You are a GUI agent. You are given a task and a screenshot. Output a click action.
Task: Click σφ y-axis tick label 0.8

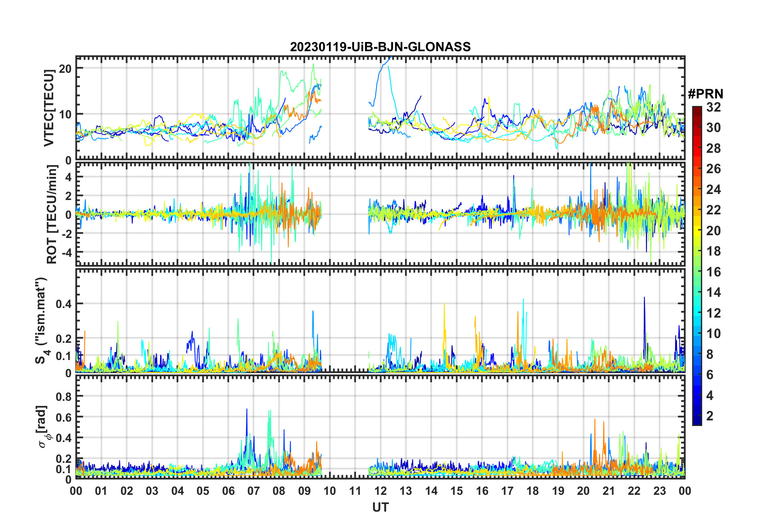[64, 397]
